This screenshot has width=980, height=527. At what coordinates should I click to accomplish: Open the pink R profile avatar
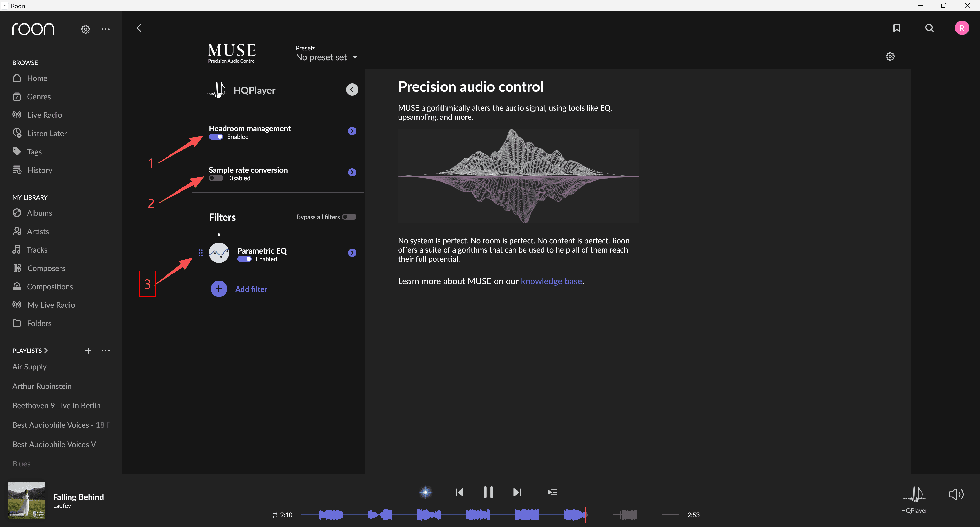[x=962, y=28]
